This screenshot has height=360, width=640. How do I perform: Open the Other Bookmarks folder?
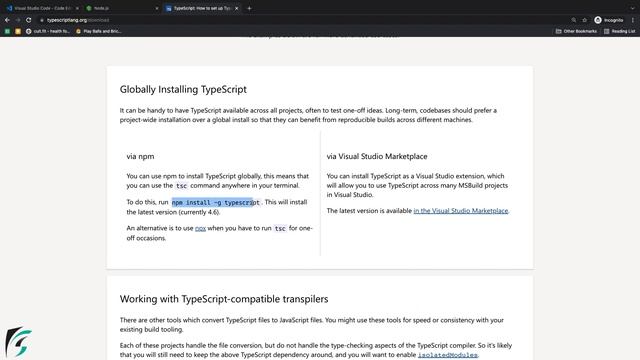pyautogui.click(x=576, y=31)
